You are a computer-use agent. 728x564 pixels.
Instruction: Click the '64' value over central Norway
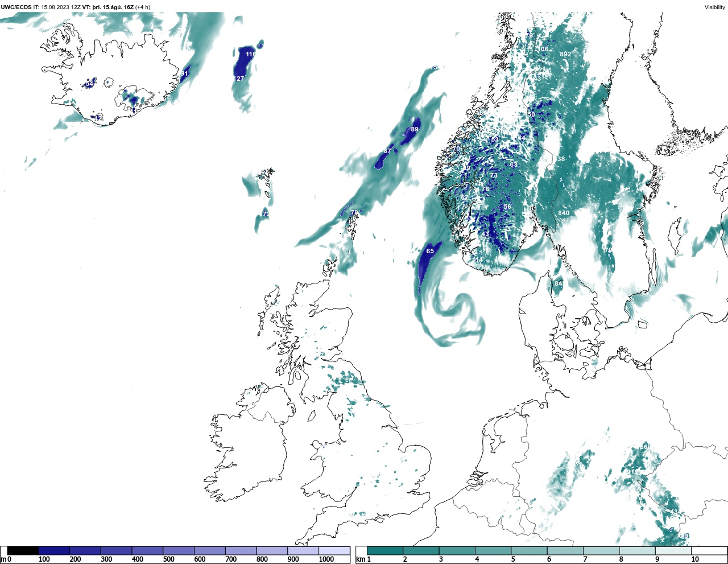pos(522,138)
